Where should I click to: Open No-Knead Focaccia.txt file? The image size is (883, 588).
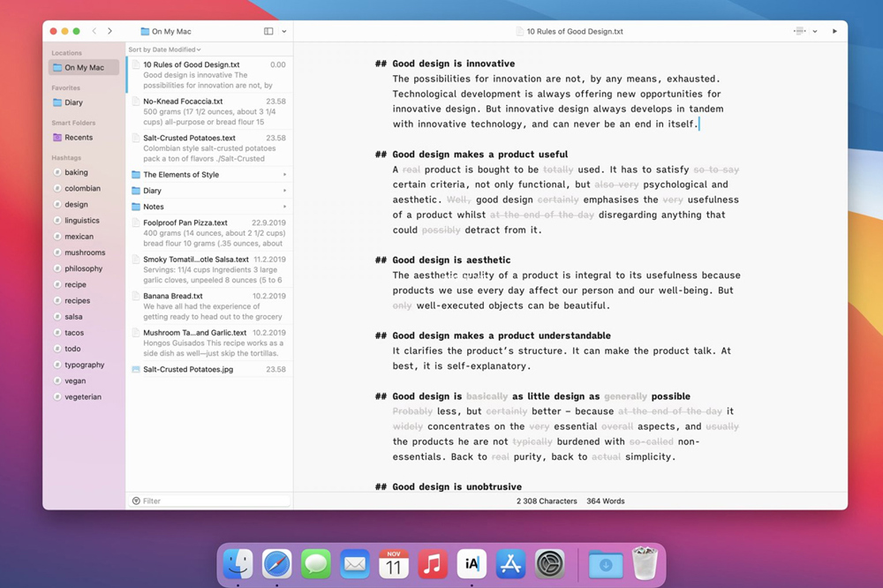(209, 111)
